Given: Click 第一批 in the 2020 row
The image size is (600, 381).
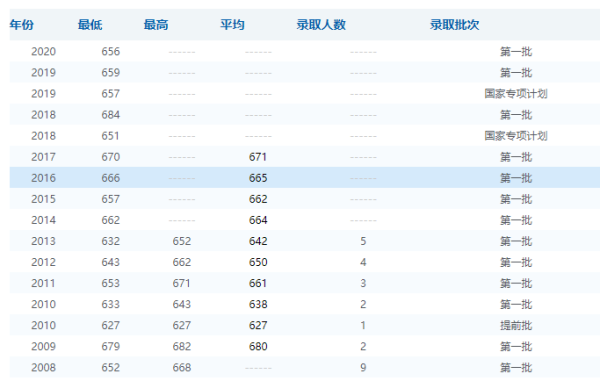Looking at the screenshot, I should pos(516,51).
